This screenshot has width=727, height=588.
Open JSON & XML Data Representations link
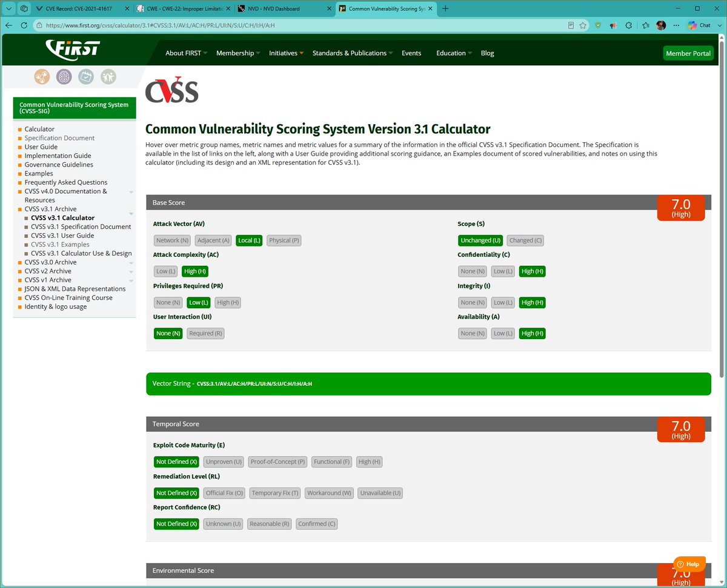[x=75, y=289]
